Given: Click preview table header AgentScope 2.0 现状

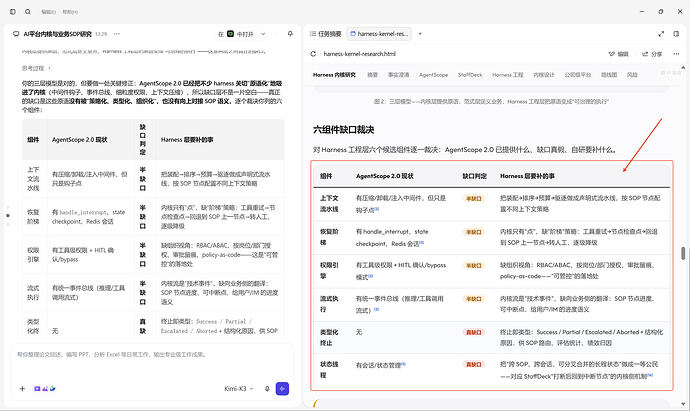Looking at the screenshot, I should pos(385,176).
